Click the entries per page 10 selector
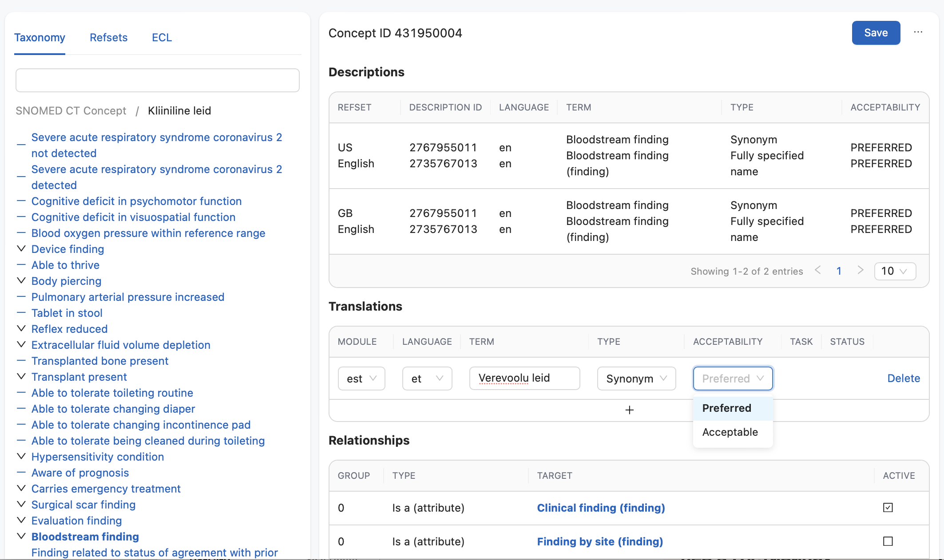 (x=895, y=270)
